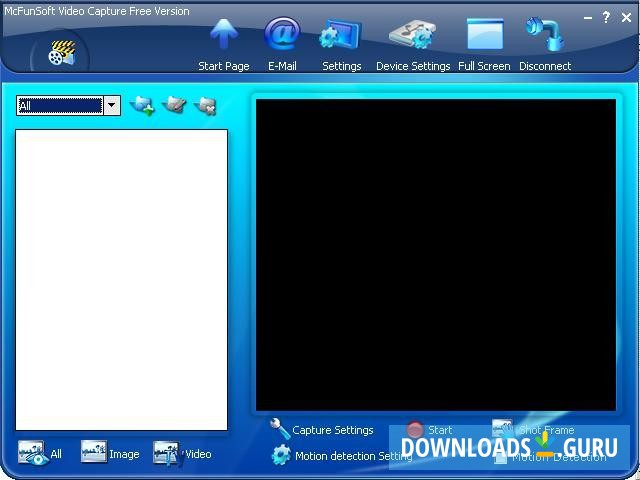This screenshot has width=640, height=480.
Task: Open the help question mark
Action: pos(606,17)
